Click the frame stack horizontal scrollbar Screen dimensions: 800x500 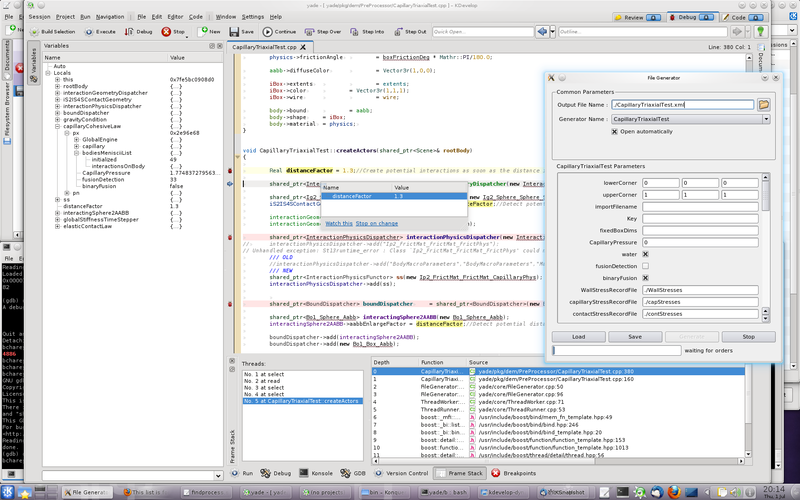click(x=558, y=461)
